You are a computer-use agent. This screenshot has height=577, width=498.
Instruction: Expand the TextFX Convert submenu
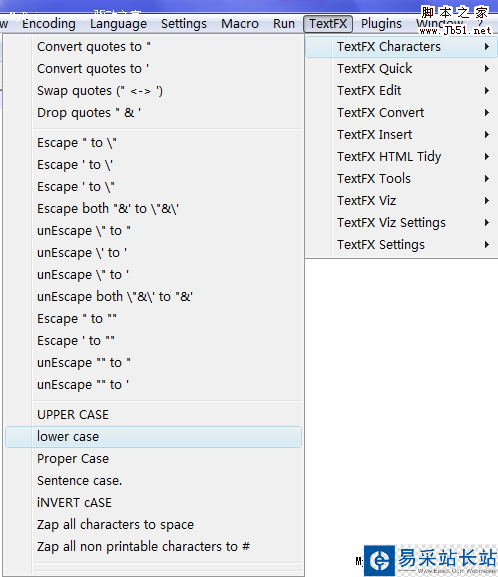[401, 113]
